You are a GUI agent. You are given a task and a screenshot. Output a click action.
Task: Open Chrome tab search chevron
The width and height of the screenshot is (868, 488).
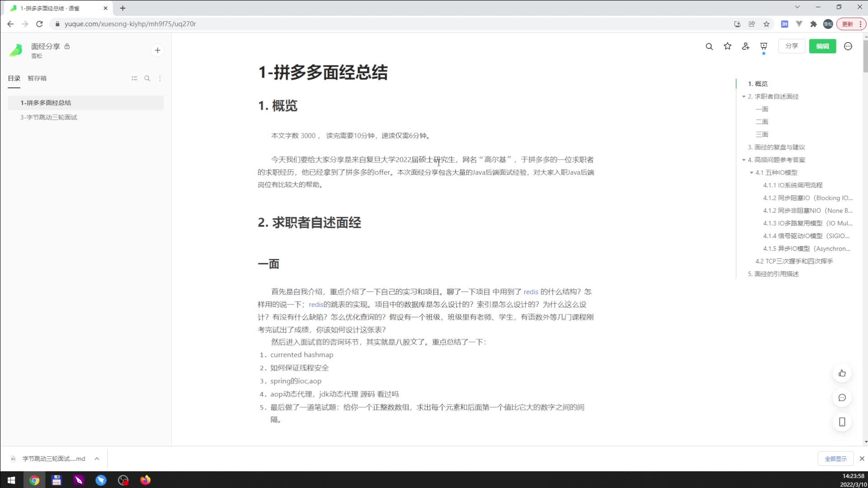(x=797, y=7)
